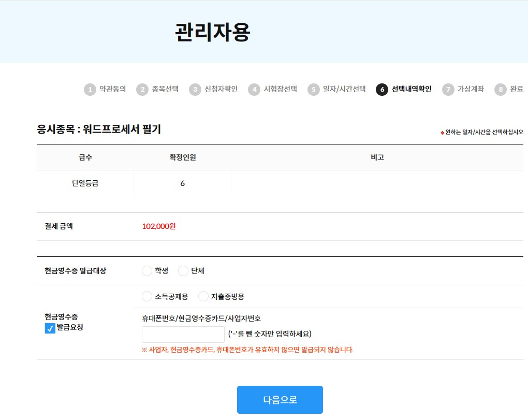This screenshot has height=420, width=528.
Task: Uncheck the 발급요청 checkbox
Action: [x=50, y=328]
